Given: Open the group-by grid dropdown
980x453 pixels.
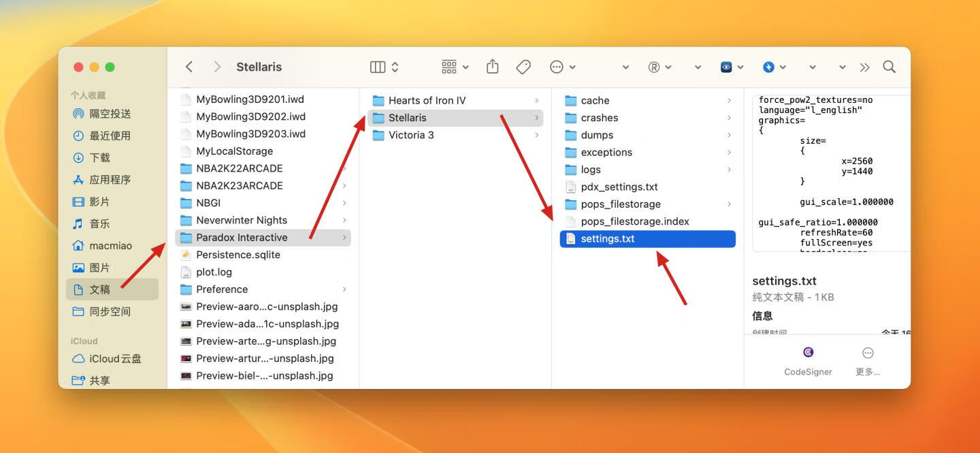Looking at the screenshot, I should [455, 67].
